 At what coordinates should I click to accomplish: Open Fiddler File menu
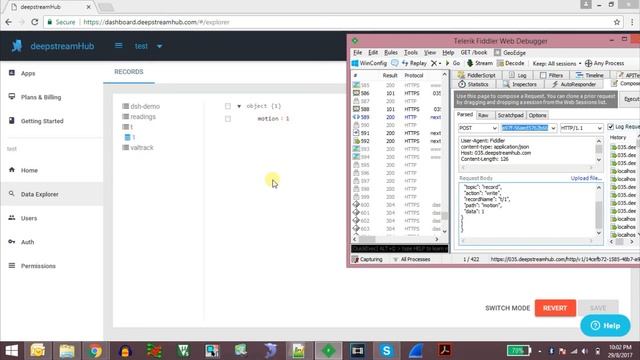point(358,53)
